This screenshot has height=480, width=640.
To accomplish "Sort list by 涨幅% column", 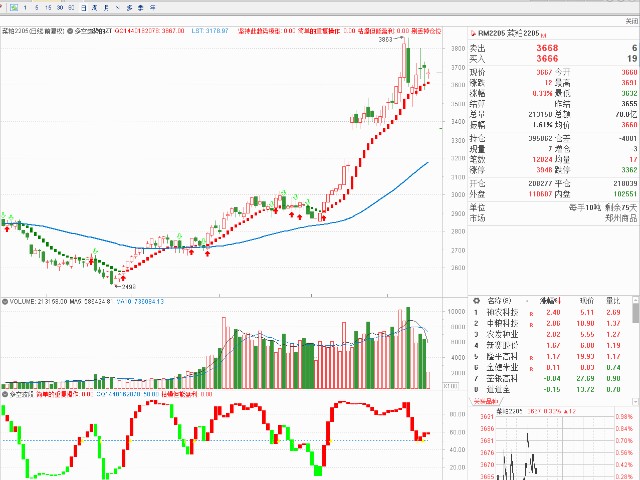I will [x=550, y=301].
